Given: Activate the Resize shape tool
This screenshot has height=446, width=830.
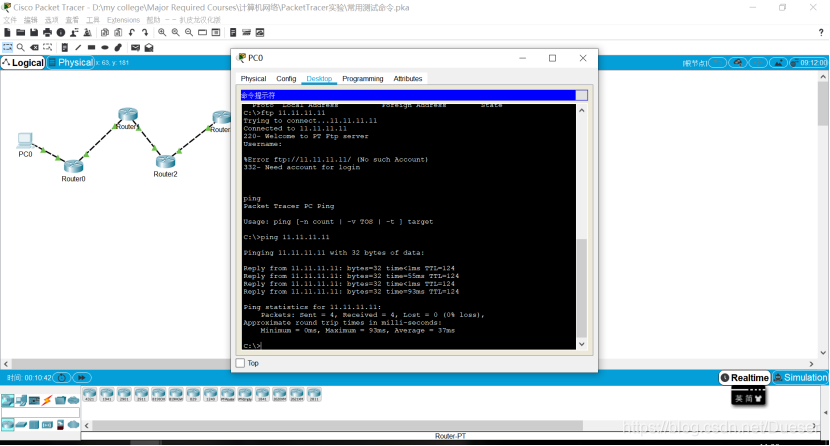Looking at the screenshot, I should (48, 48).
